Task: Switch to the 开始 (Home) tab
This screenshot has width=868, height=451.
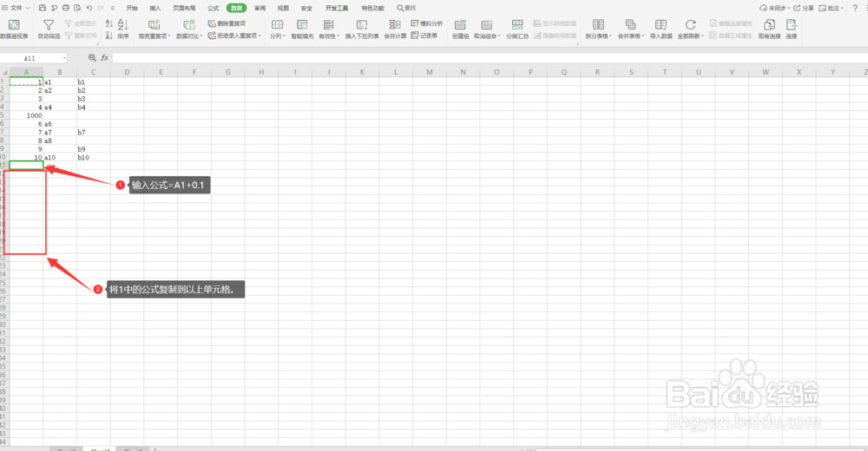Action: [x=132, y=8]
